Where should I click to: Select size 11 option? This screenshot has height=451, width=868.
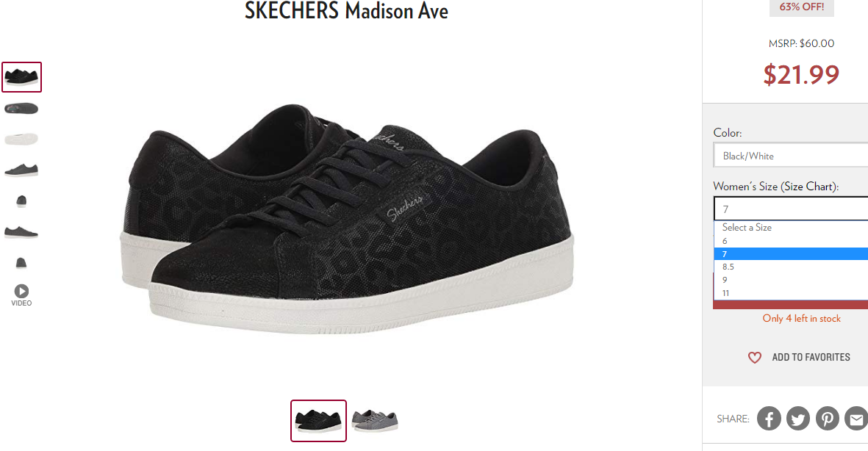pyautogui.click(x=791, y=293)
